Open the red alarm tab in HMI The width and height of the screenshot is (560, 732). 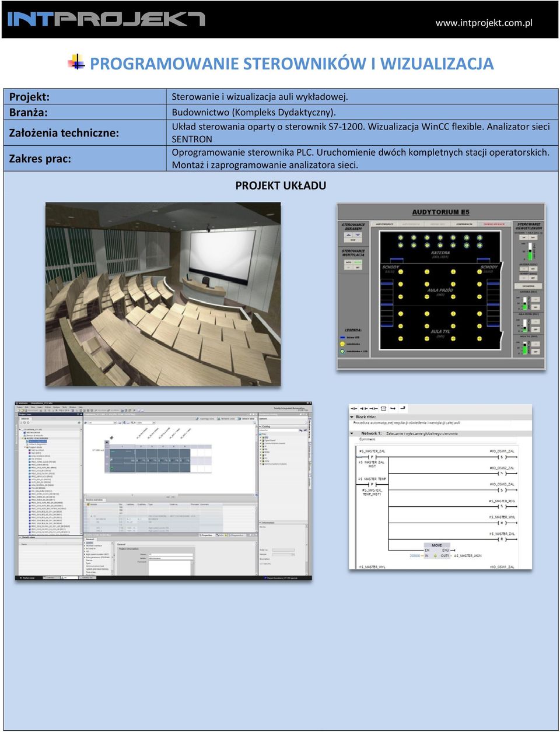pyautogui.click(x=494, y=224)
